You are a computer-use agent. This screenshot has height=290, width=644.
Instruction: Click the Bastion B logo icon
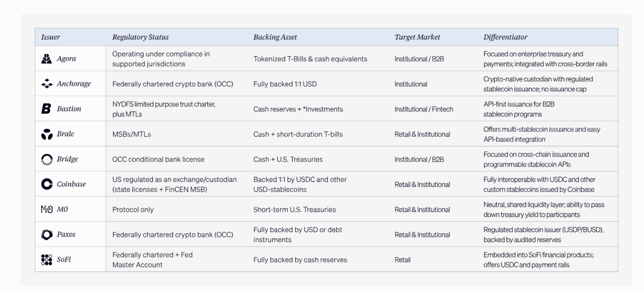coord(47,109)
